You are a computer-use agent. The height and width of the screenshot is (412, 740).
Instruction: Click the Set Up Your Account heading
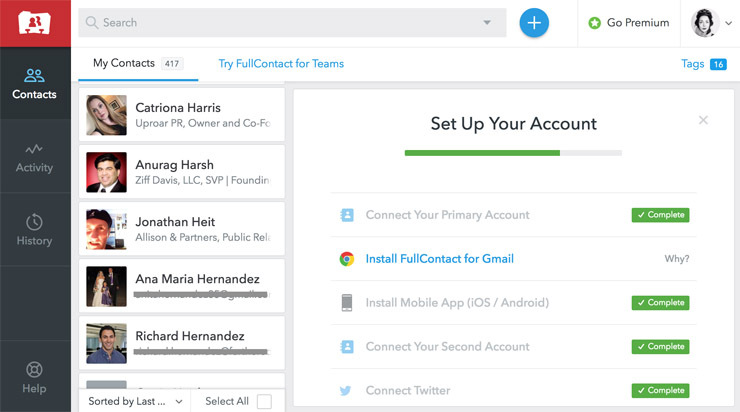coord(513,124)
